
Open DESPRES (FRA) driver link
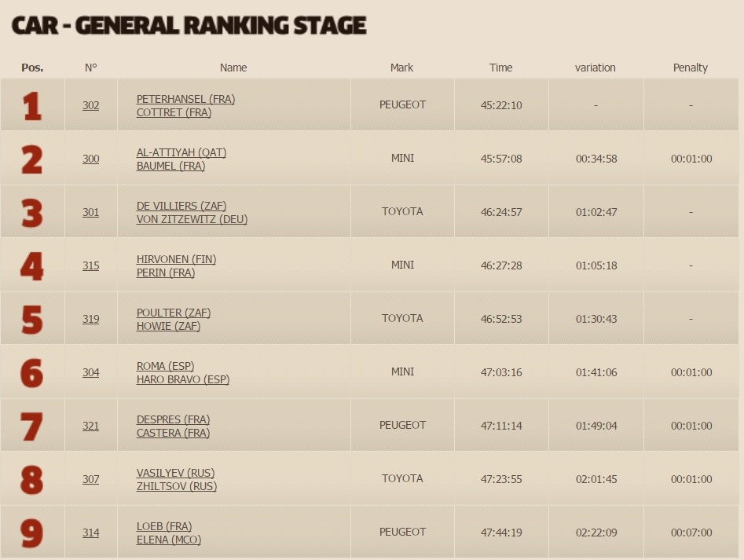pyautogui.click(x=173, y=419)
